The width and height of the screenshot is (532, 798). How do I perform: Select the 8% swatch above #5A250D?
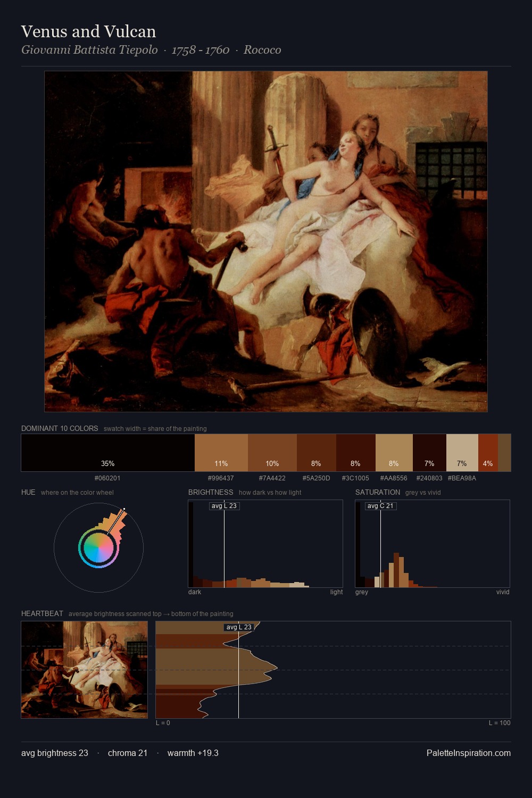[x=317, y=453]
